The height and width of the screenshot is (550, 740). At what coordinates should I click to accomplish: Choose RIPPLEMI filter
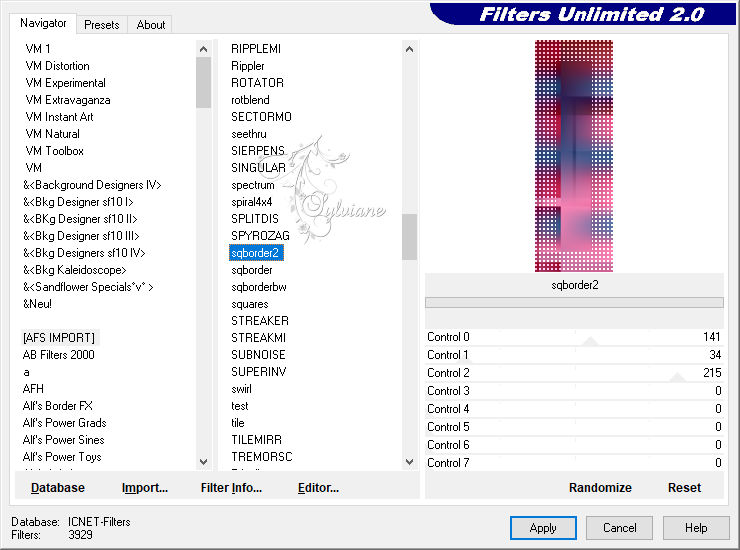coord(256,49)
